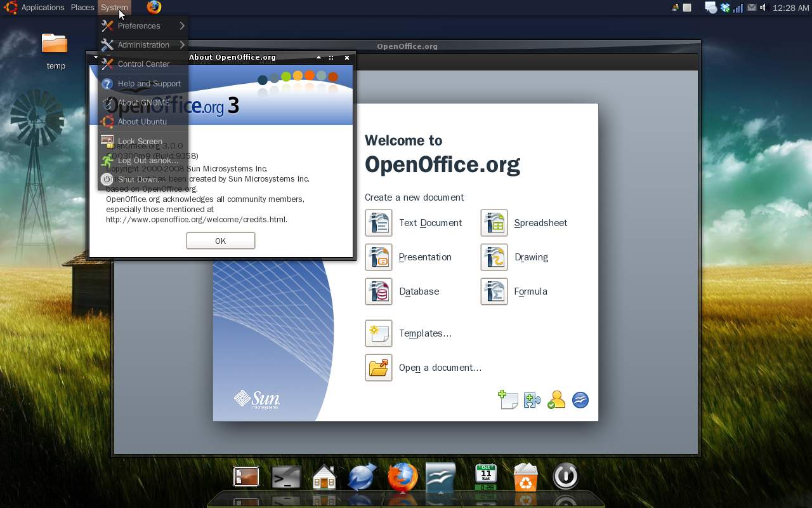This screenshot has height=508, width=812.
Task: Open the Applications menu
Action: pyautogui.click(x=43, y=8)
